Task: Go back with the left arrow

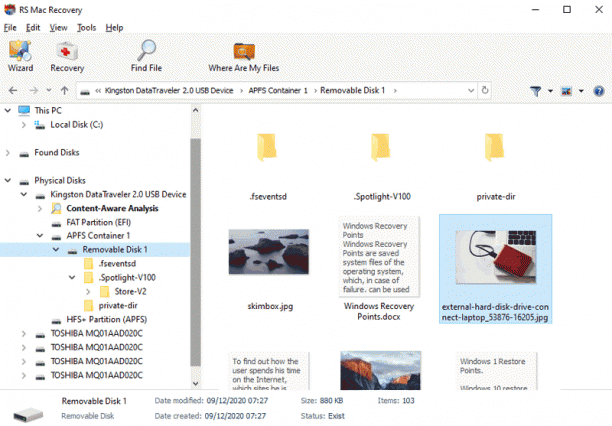Action: click(x=13, y=91)
